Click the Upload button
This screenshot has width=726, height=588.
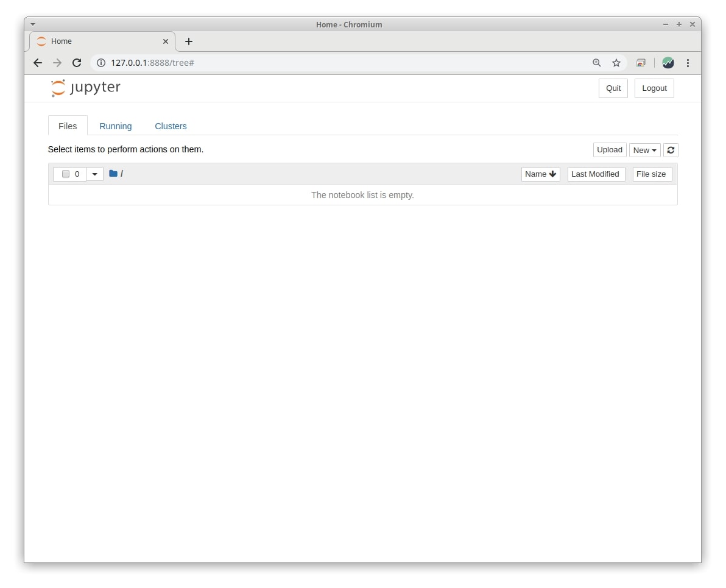[609, 150]
